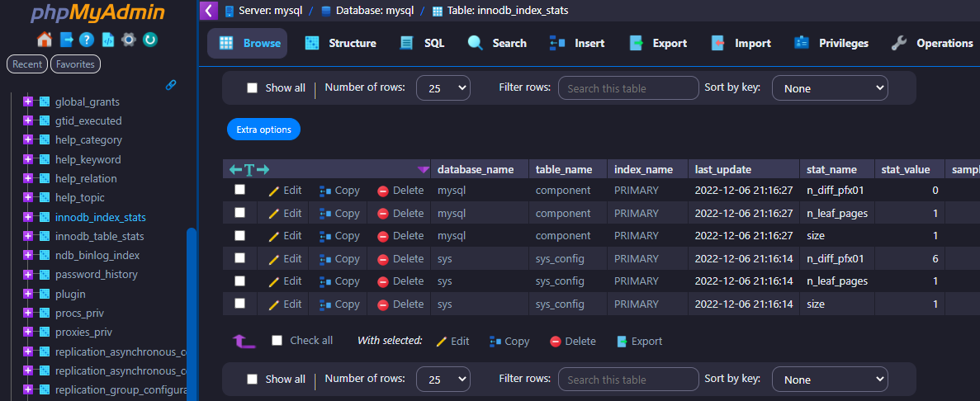980x401 pixels.
Task: Click the Extra options button
Action: click(x=263, y=130)
